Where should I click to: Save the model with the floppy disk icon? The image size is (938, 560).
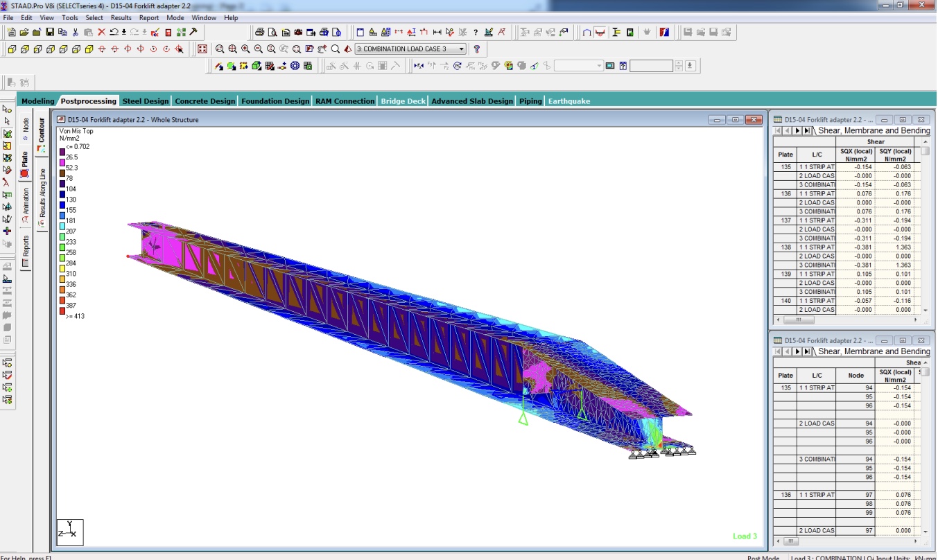[50, 32]
